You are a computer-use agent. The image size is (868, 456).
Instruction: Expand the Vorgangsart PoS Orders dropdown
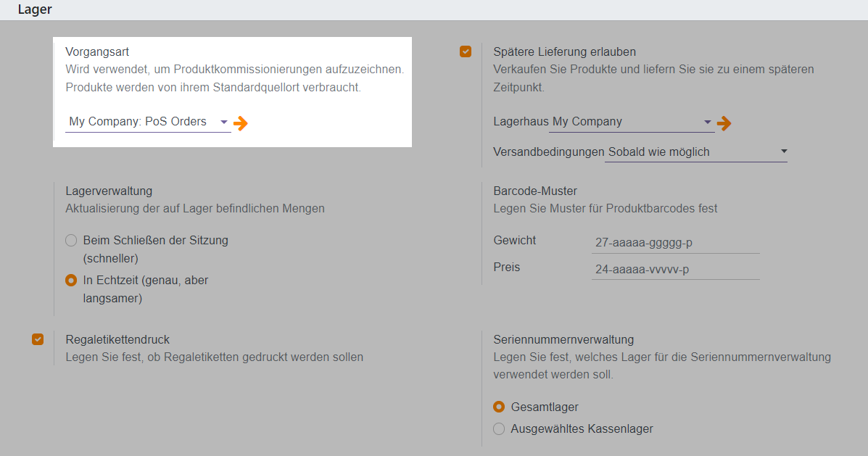point(223,122)
